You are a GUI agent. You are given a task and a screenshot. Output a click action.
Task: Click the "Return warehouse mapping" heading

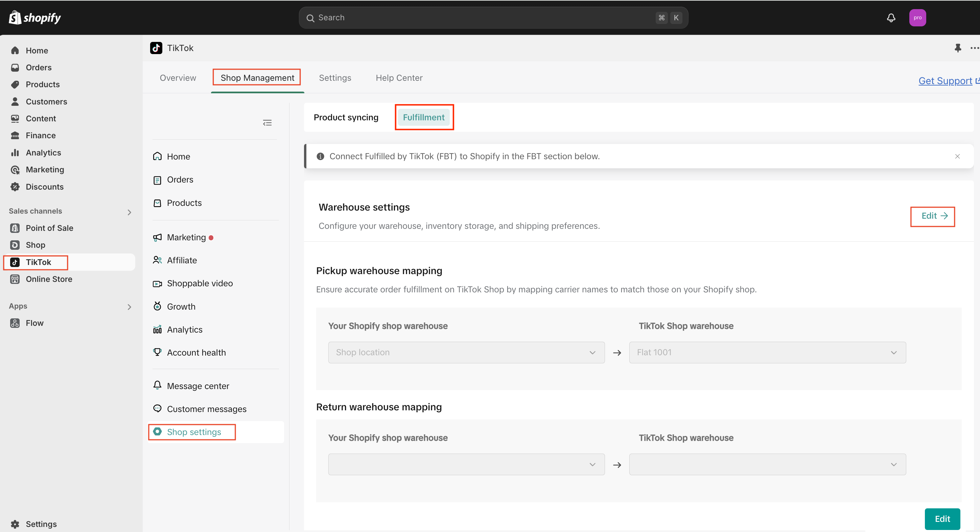(x=379, y=407)
